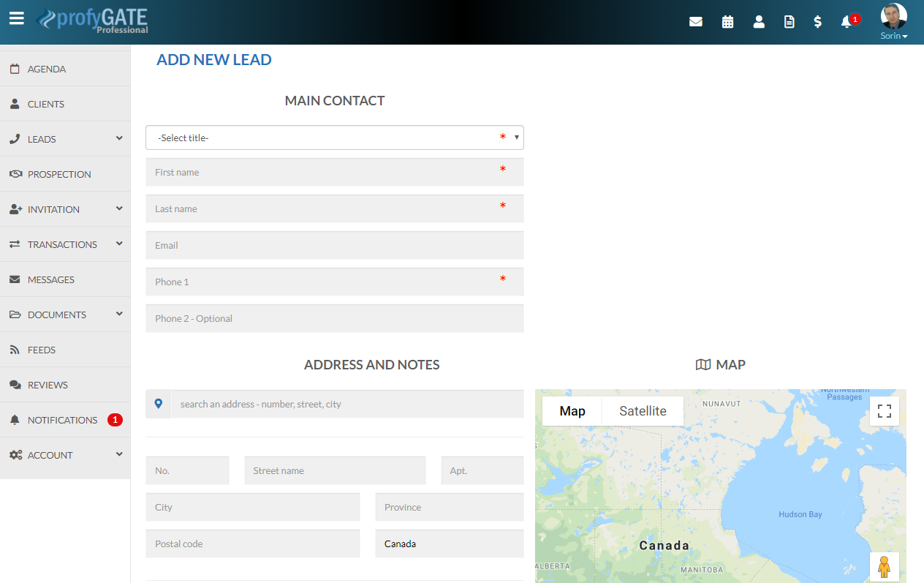Open the notification bell icon in header
Screen dimensions: 924x583
pyautogui.click(x=847, y=22)
